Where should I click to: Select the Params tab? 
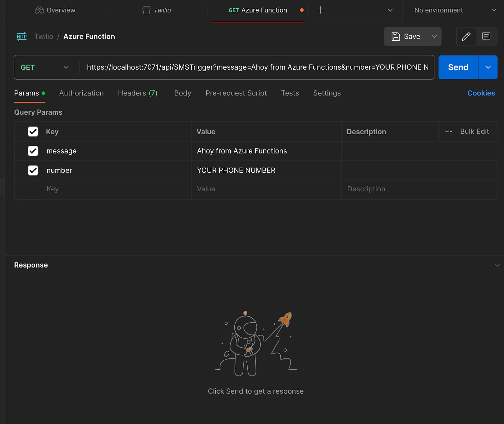30,93
